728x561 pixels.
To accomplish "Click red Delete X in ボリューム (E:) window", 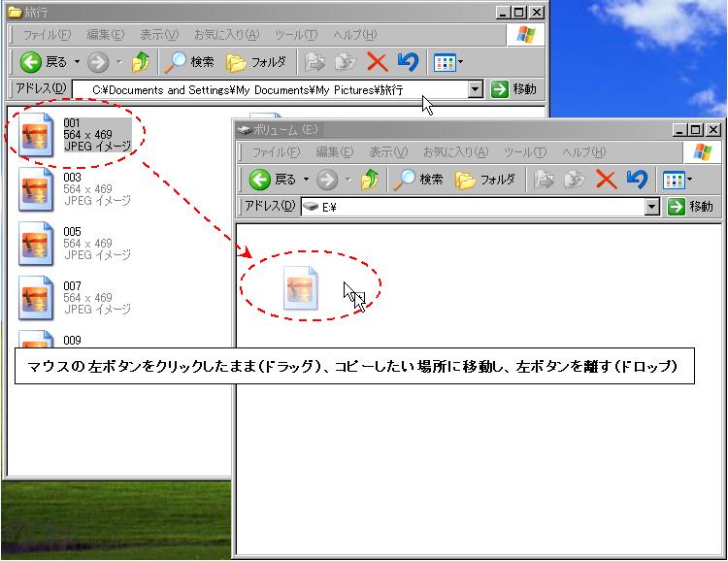I will coord(606,180).
